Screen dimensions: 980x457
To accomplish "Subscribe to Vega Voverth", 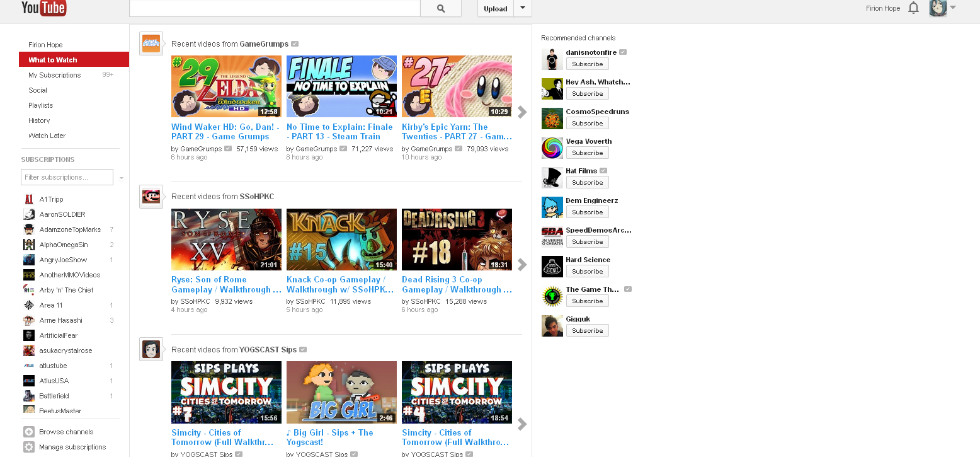I will tap(588, 153).
